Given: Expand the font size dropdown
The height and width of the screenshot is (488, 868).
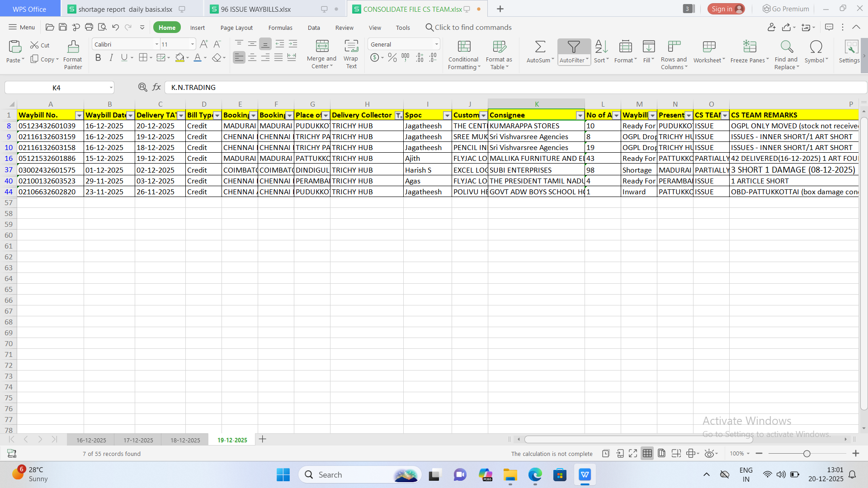Looking at the screenshot, I should point(192,44).
